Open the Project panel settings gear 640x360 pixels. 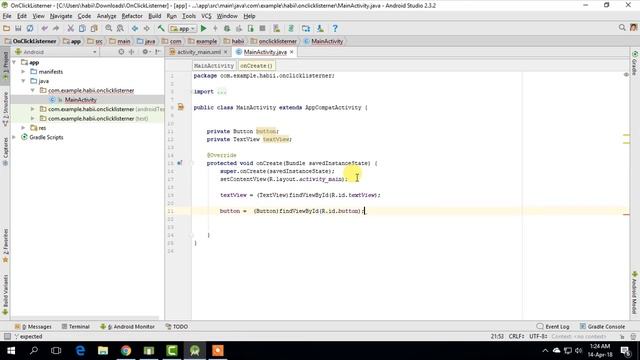click(145, 52)
